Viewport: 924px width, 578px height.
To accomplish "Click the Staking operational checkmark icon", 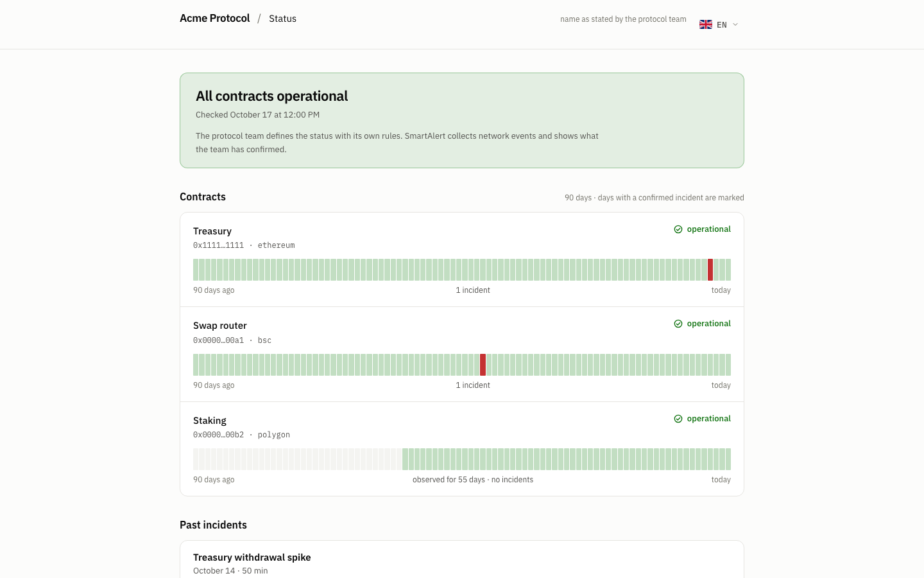I will 678,419.
